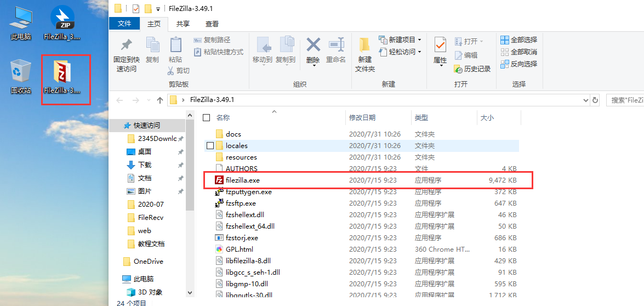Select Quick access in navigation pane
Image resolution: width=644 pixels, height=306 pixels.
click(147, 125)
